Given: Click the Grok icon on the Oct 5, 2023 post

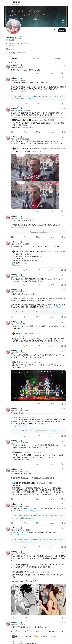Looking at the screenshot, I should [62, 137].
